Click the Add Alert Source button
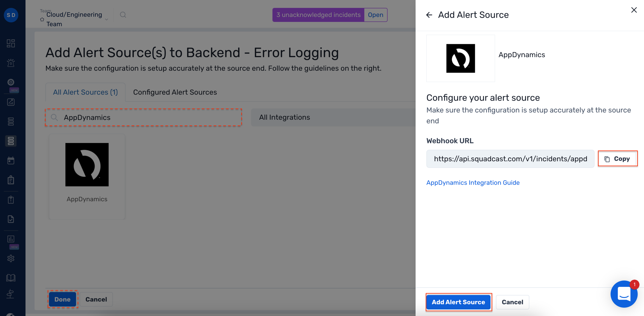Screen dimensions: 644x316 (x=458, y=302)
